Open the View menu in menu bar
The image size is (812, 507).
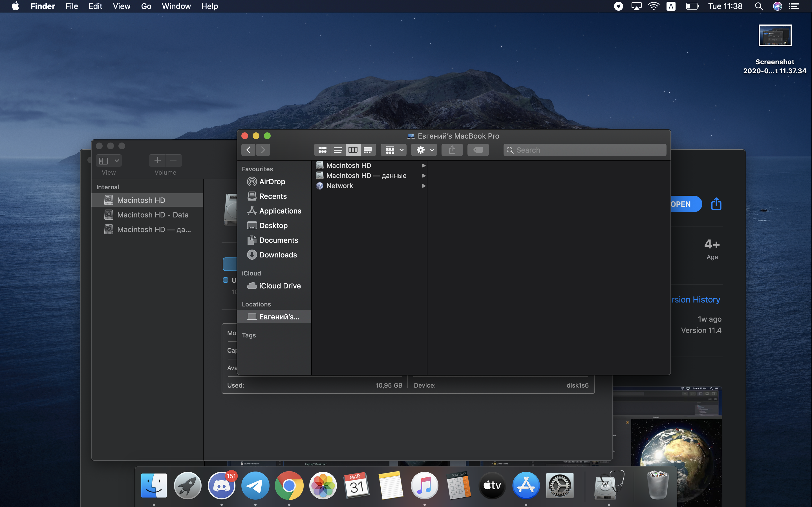point(121,6)
